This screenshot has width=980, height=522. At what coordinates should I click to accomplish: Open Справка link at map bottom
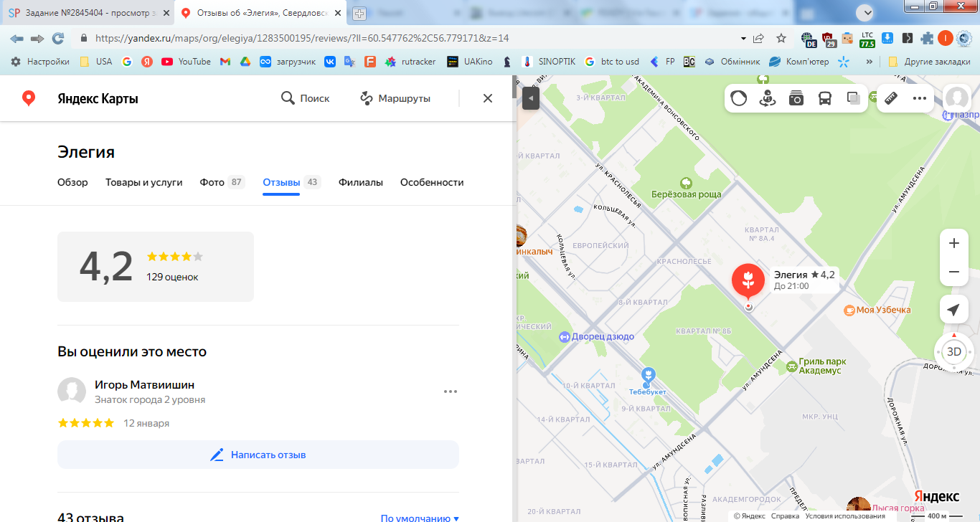tap(785, 516)
